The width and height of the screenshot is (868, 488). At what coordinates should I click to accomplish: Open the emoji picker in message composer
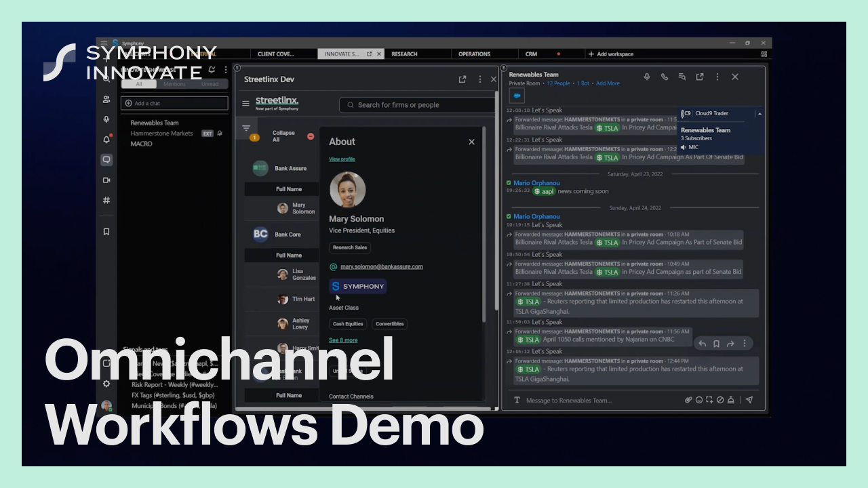698,400
